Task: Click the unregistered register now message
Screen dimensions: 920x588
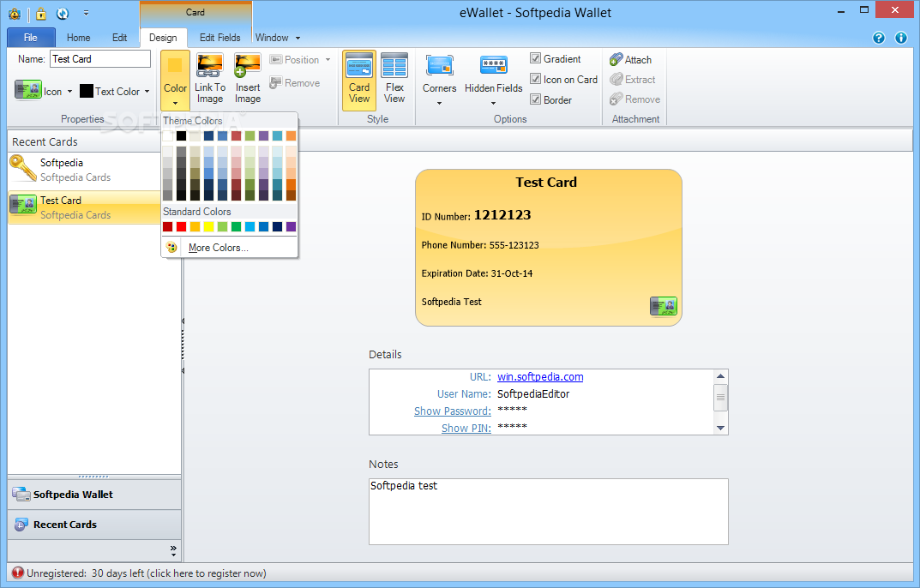Action: [146, 573]
